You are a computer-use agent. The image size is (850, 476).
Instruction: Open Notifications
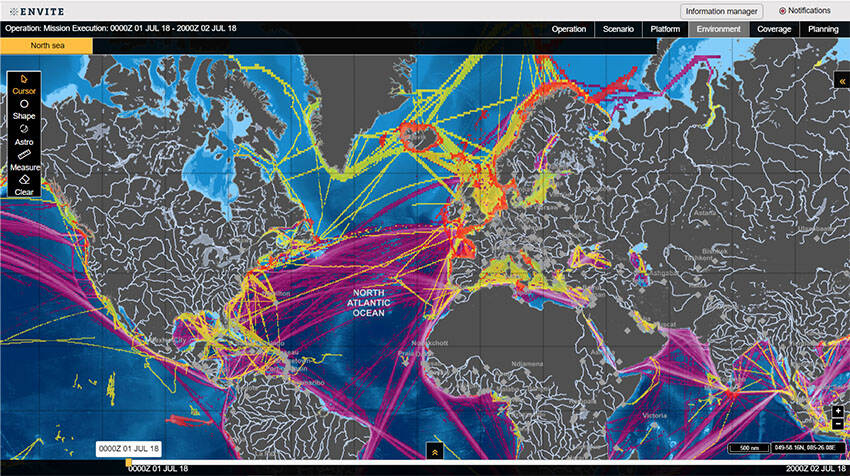pos(804,11)
